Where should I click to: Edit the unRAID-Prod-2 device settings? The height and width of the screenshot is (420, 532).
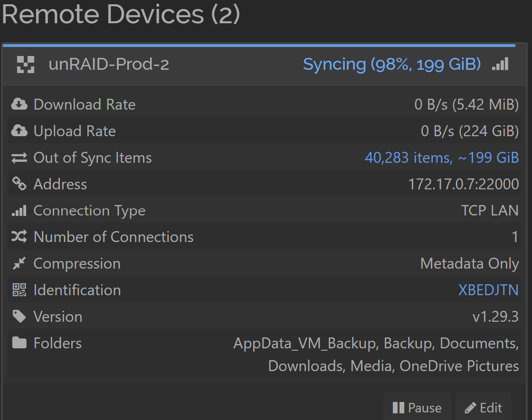click(483, 408)
